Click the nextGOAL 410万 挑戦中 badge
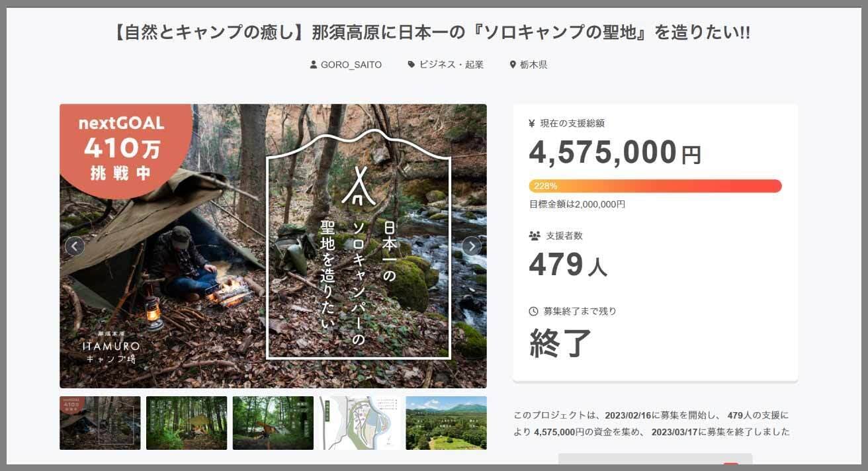Screen dimensions: 868x471 tap(120, 148)
